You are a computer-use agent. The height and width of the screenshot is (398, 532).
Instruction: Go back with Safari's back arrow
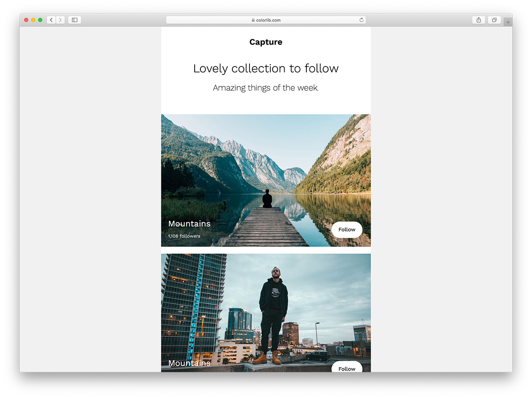point(51,20)
